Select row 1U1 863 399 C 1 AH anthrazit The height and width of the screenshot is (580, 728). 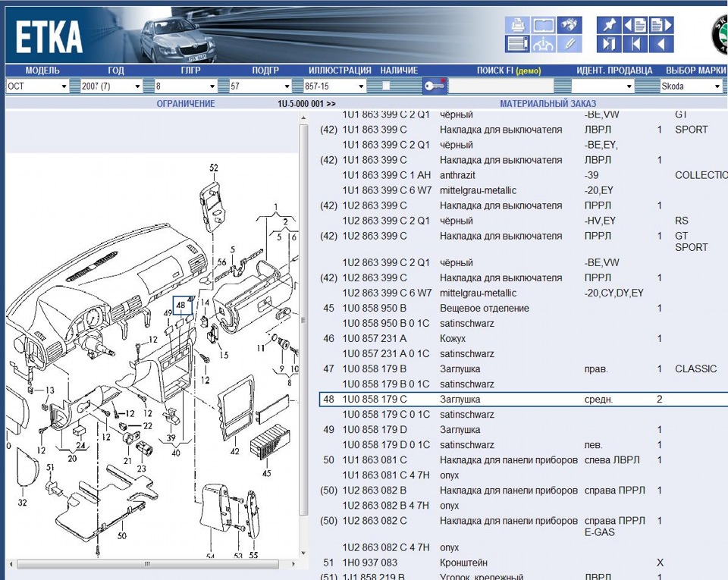(523, 175)
